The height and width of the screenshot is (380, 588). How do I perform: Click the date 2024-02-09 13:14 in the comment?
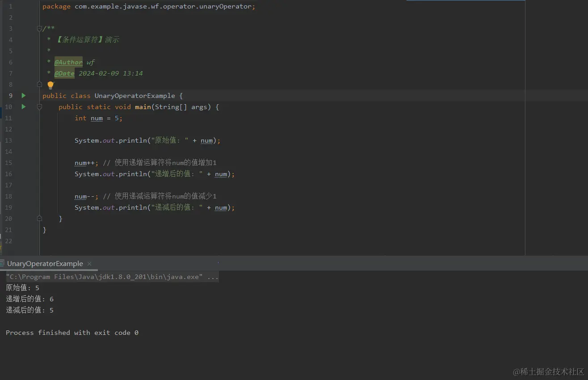pyautogui.click(x=111, y=73)
